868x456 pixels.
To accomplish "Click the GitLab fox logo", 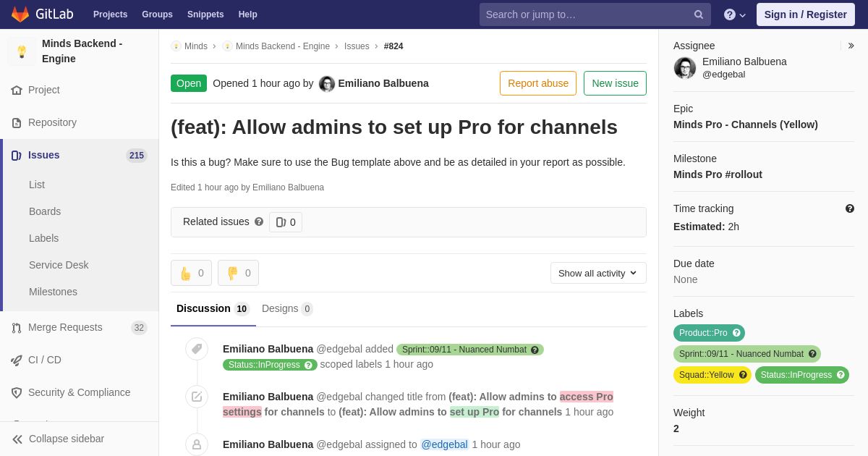I will coord(20,14).
